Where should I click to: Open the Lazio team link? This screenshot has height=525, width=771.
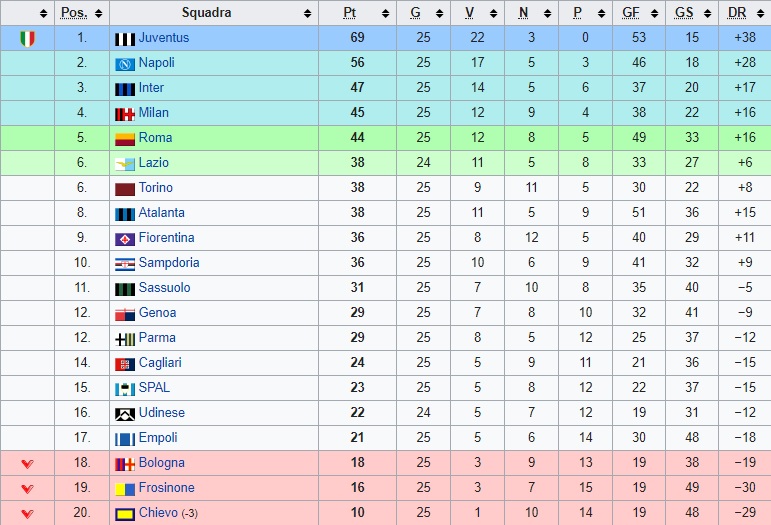(x=153, y=163)
